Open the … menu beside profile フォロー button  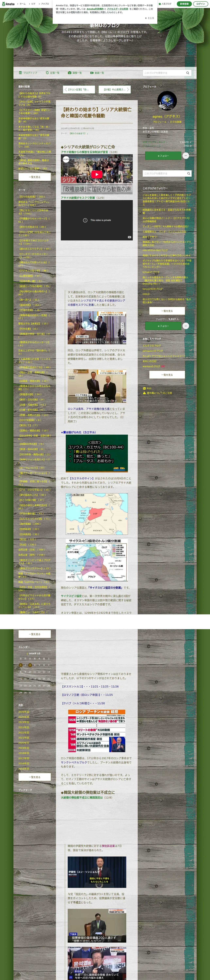click(x=186, y=156)
